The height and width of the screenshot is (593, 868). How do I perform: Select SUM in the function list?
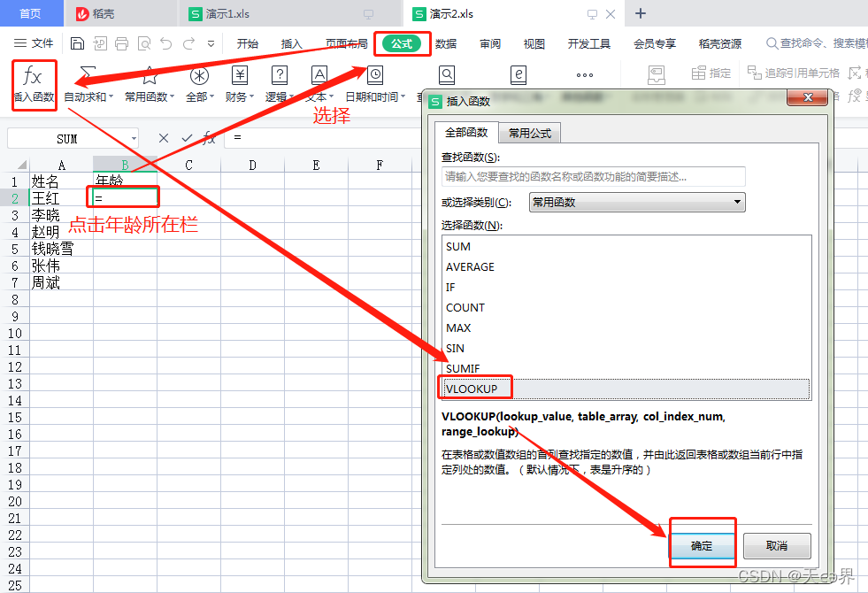[x=626, y=246]
